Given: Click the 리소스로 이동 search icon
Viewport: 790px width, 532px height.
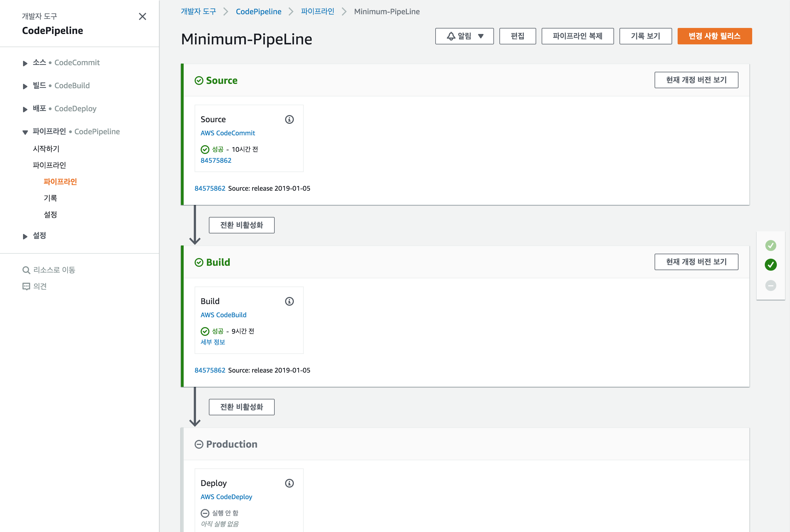Looking at the screenshot, I should point(26,270).
